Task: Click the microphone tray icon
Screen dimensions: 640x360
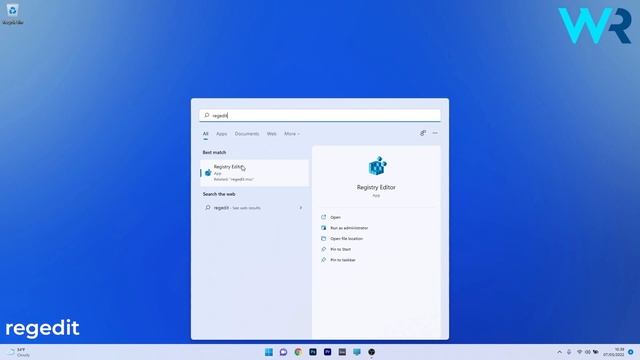Action: (569, 352)
